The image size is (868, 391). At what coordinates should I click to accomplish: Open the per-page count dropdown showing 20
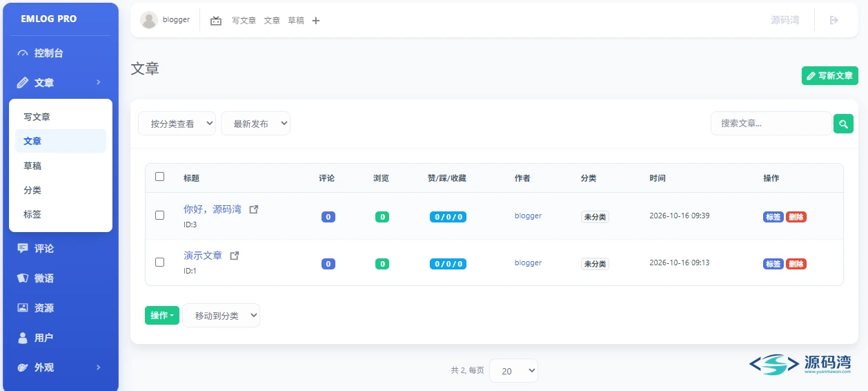tap(513, 371)
